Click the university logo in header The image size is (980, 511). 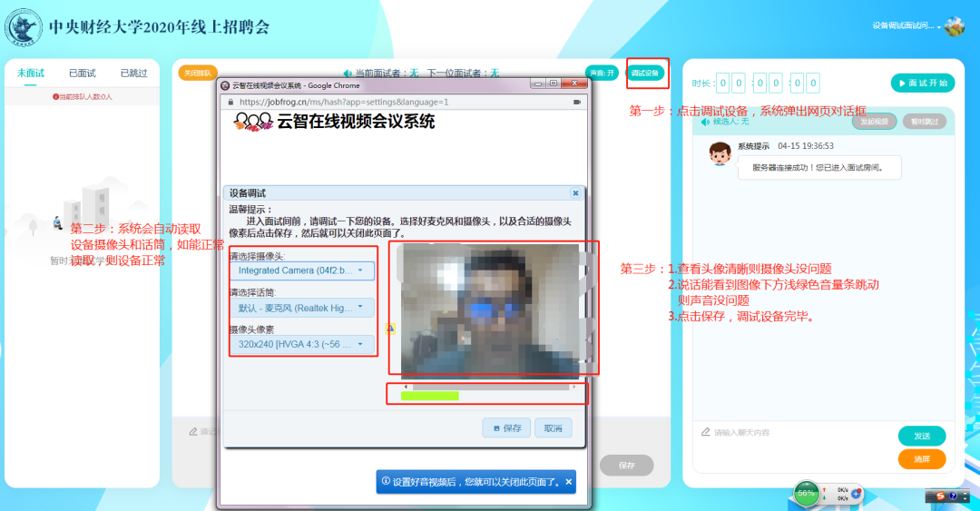[x=24, y=28]
